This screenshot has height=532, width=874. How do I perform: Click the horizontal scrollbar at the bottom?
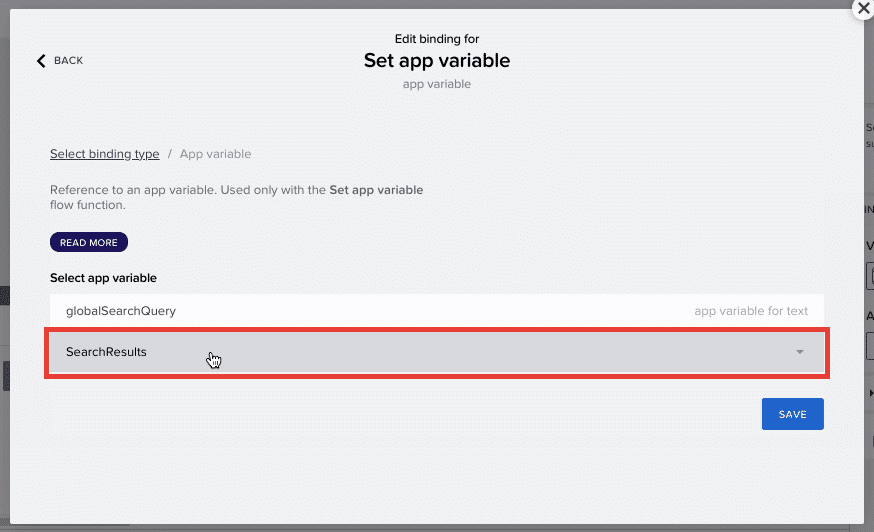(67, 526)
